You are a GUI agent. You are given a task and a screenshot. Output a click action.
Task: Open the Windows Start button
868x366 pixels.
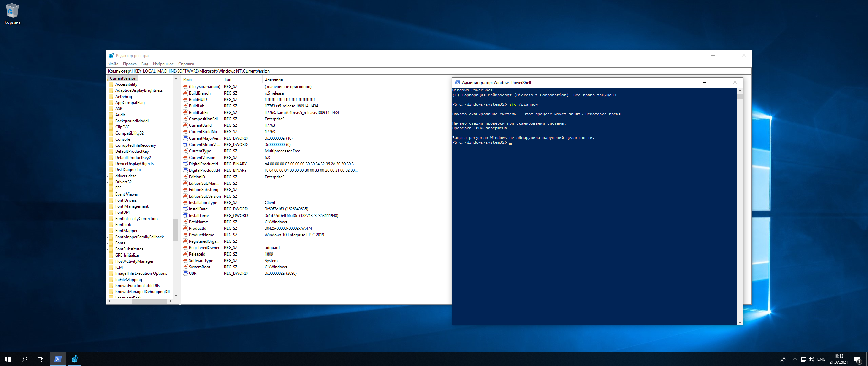coord(8,359)
